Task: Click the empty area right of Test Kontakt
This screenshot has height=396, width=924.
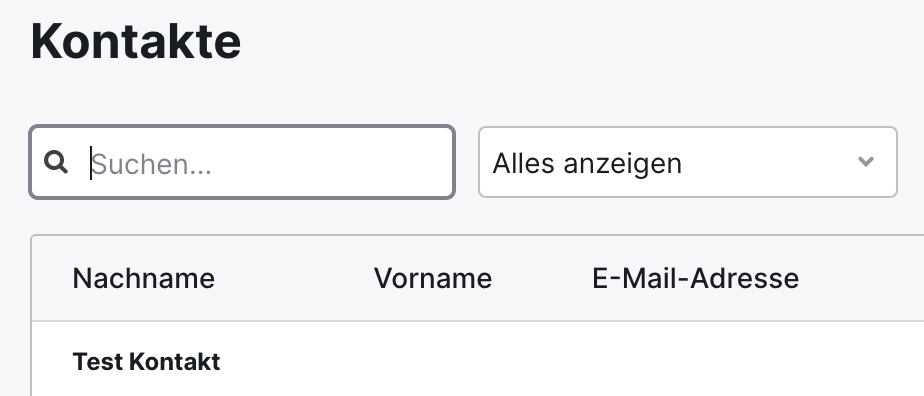Action: click(572, 362)
